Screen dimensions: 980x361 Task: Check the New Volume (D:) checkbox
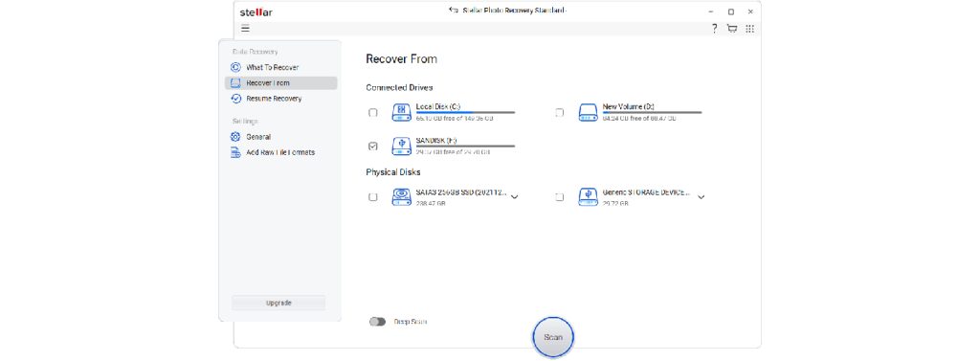pyautogui.click(x=559, y=113)
